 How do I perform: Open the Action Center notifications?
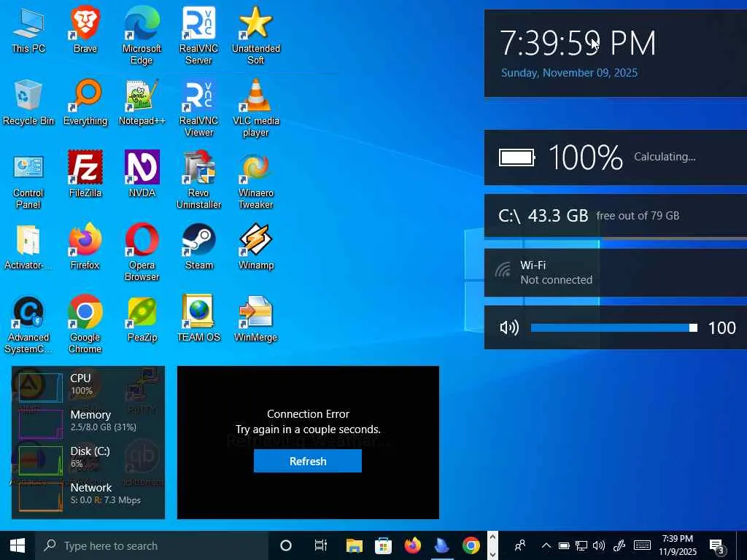tap(716, 546)
